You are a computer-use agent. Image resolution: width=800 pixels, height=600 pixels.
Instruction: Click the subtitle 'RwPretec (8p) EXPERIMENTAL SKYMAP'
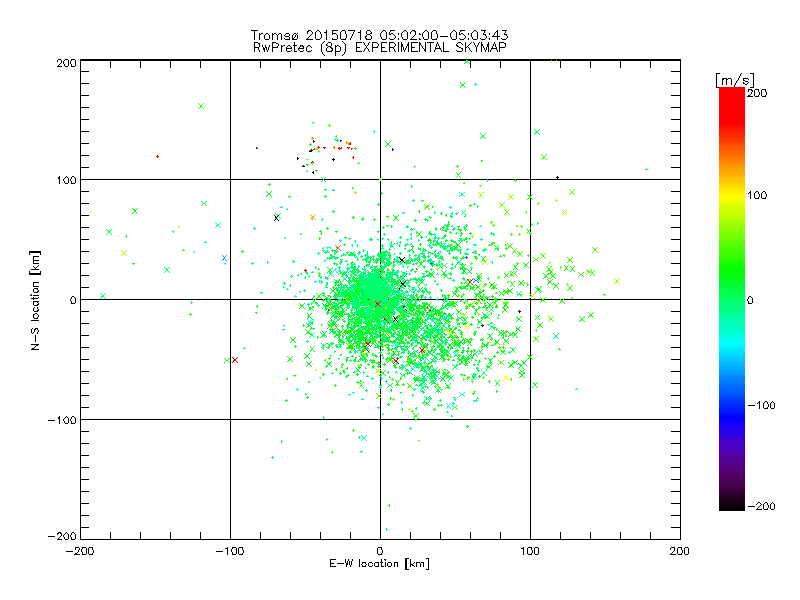(379, 48)
